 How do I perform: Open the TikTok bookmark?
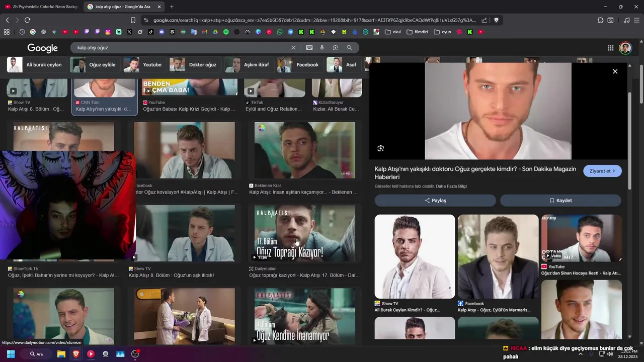pos(151,32)
